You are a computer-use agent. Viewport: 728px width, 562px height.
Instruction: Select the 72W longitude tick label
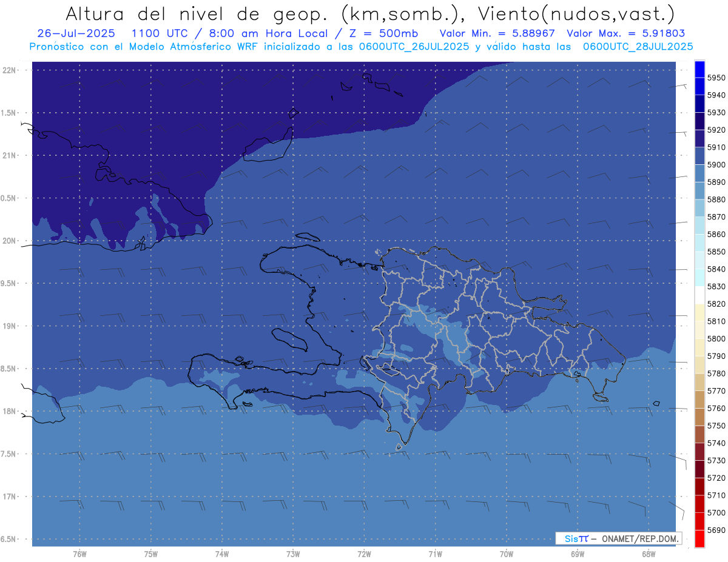point(364,554)
